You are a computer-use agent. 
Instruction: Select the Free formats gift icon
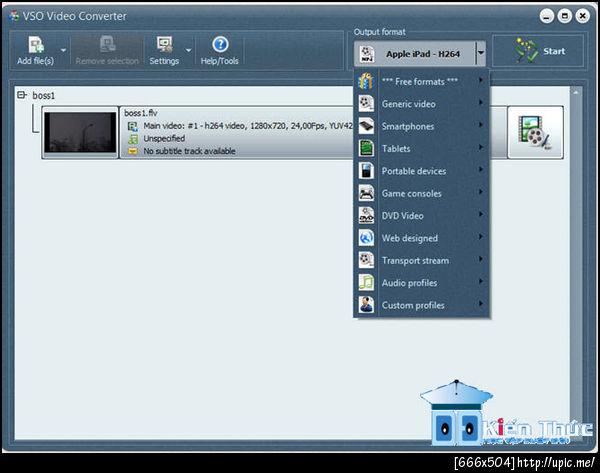pos(366,82)
